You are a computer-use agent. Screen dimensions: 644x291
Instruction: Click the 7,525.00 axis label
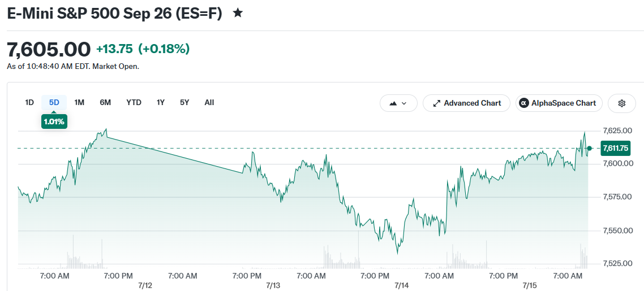[617, 263]
